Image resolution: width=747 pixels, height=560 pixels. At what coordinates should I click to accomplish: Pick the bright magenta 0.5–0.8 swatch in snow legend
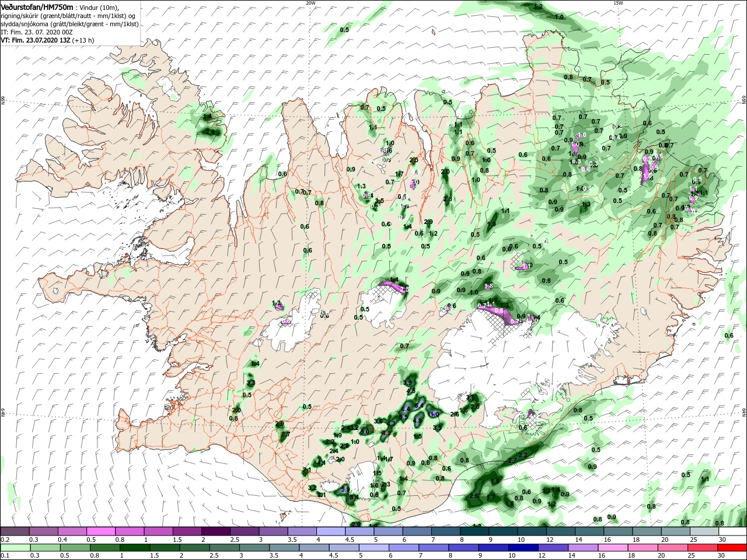coord(101,531)
